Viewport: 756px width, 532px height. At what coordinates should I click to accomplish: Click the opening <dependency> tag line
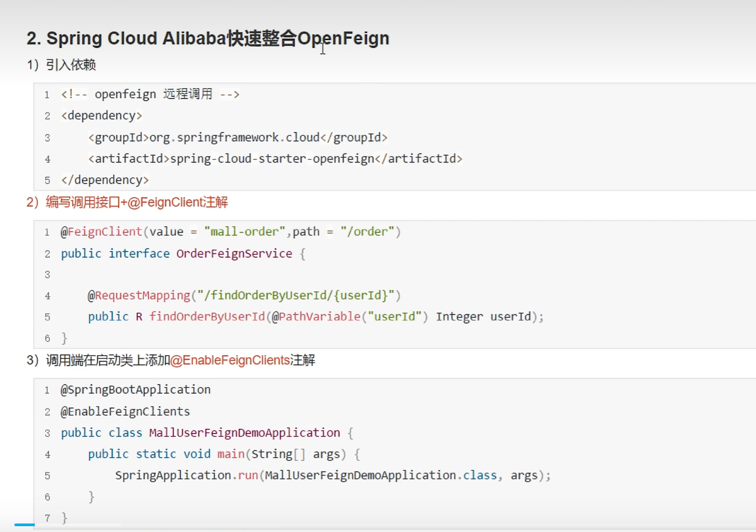(101, 116)
